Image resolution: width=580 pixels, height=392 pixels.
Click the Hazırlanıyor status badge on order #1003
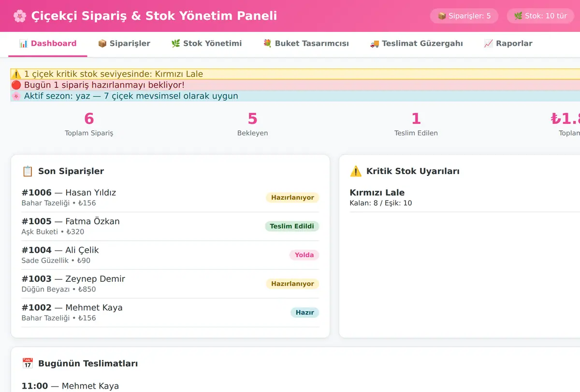pos(292,284)
